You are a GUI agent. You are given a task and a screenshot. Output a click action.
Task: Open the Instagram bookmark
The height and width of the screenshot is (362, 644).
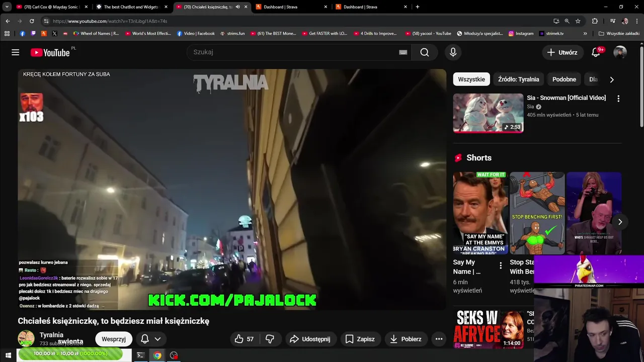[521, 34]
